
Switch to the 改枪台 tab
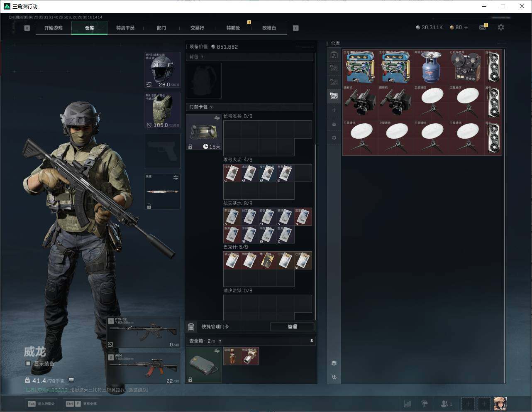coord(269,28)
